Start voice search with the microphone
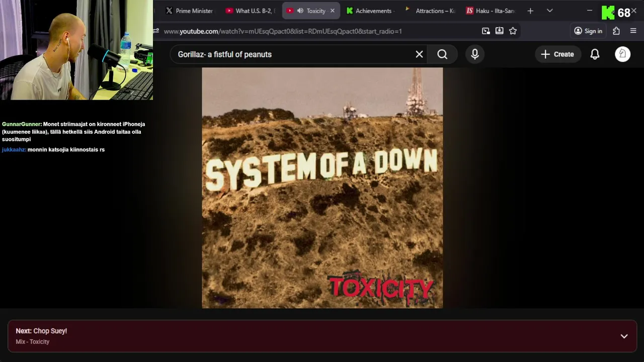Viewport: 644px width, 362px height. [x=475, y=54]
